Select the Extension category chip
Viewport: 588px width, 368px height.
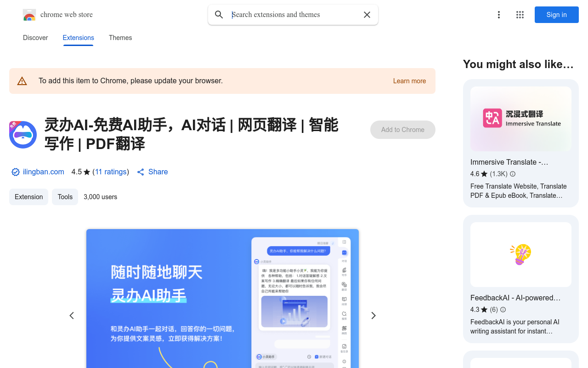[28, 197]
